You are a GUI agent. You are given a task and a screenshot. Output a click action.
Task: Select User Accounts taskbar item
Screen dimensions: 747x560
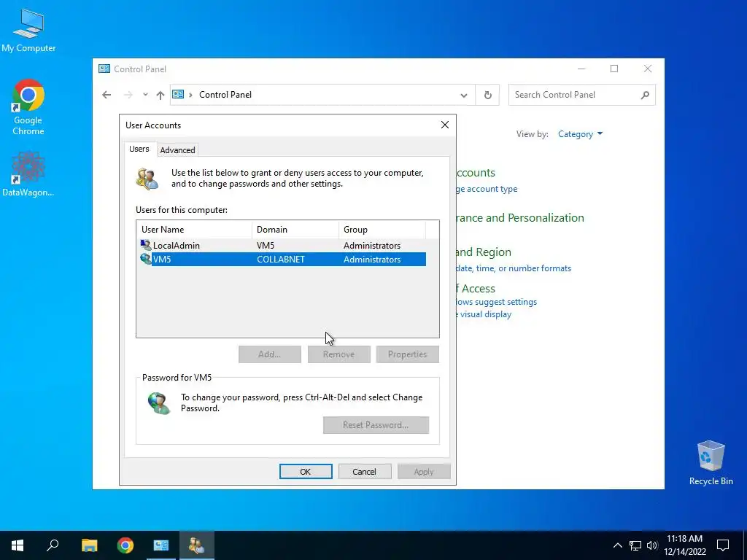[x=196, y=545]
